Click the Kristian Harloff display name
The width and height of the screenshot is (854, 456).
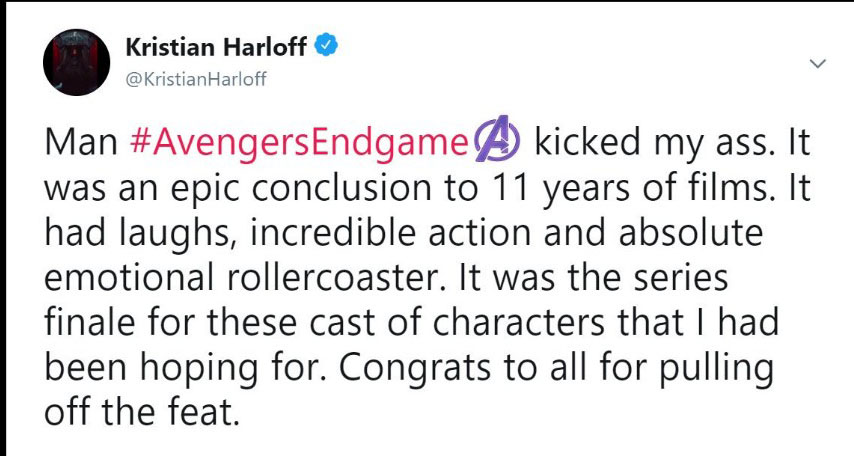tap(220, 47)
